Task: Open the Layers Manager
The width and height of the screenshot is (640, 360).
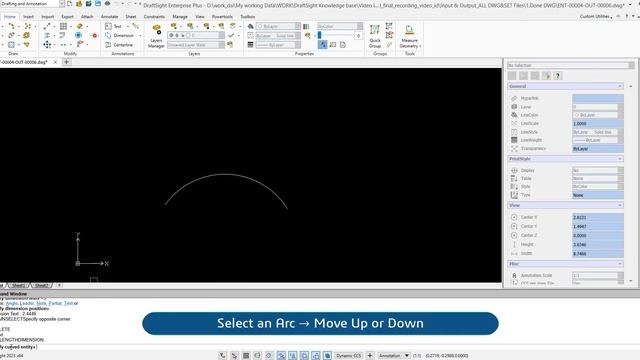Action: coord(156,36)
